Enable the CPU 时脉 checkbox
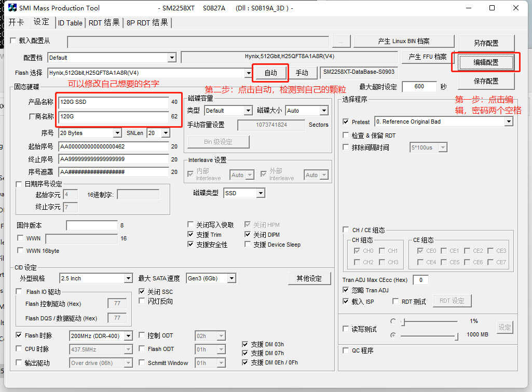 click(19, 348)
